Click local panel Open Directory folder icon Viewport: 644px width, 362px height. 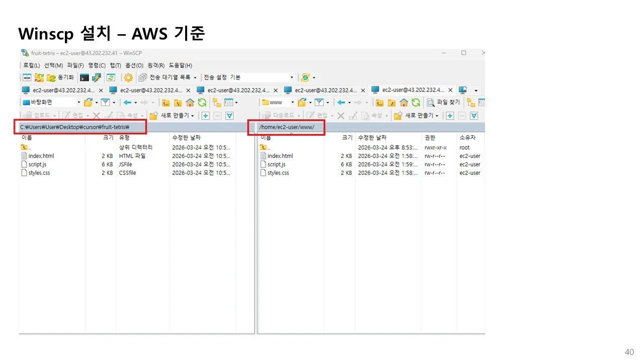89,103
